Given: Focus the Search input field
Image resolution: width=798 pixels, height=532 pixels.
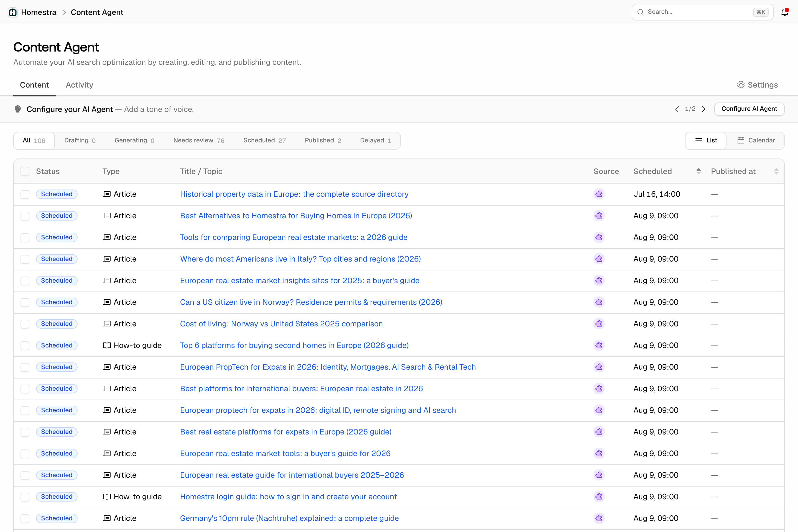Looking at the screenshot, I should coord(702,12).
